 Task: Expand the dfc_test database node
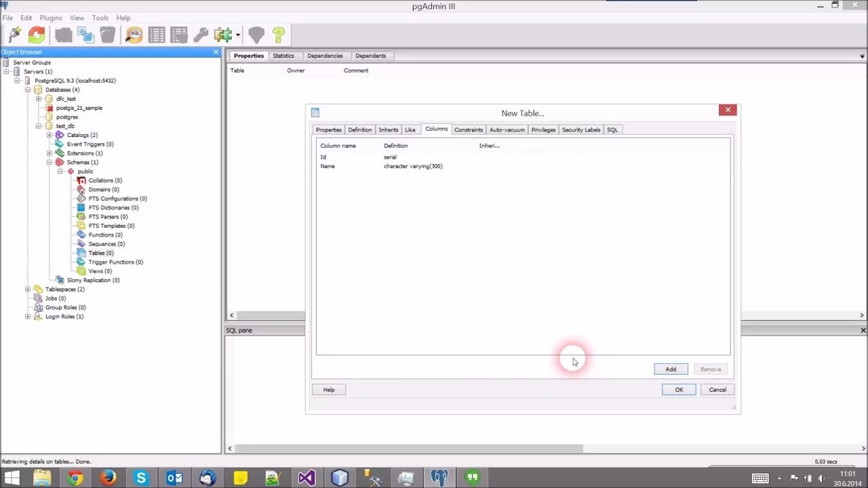click(x=39, y=99)
